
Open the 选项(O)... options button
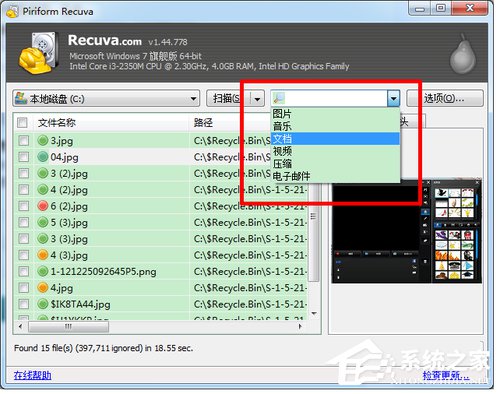point(445,98)
